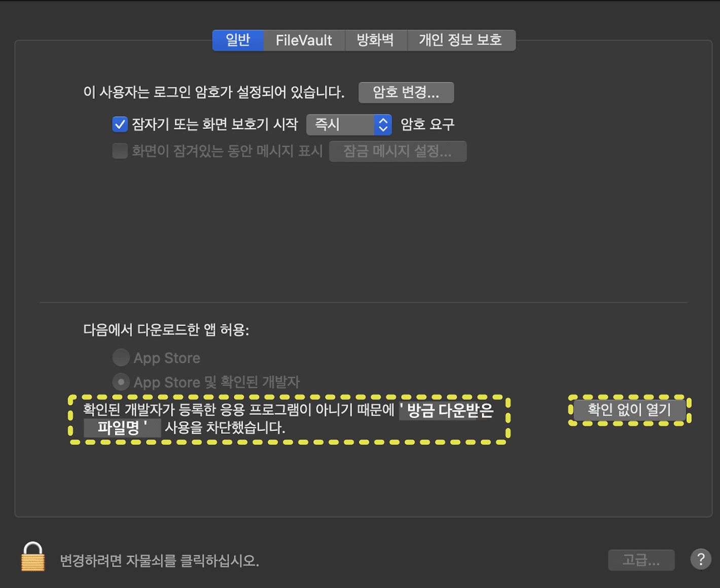Go to the 방화벽 tab
The height and width of the screenshot is (588, 720).
(x=375, y=40)
